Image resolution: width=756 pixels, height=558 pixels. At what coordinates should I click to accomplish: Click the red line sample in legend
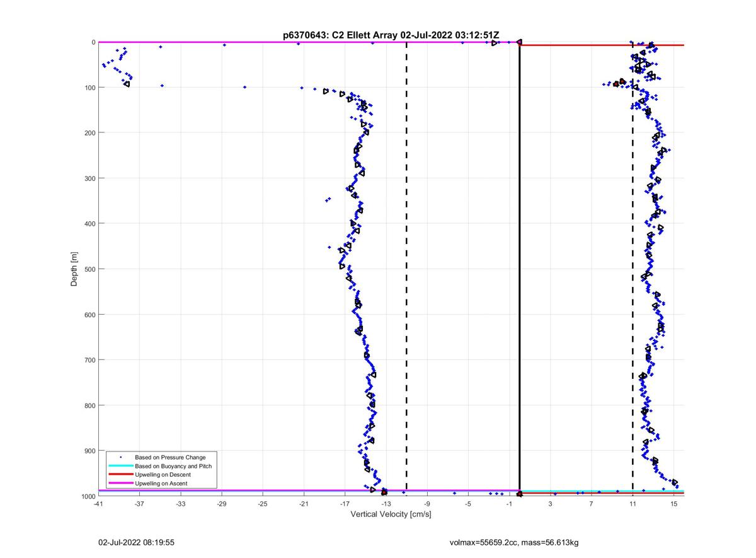click(x=120, y=475)
